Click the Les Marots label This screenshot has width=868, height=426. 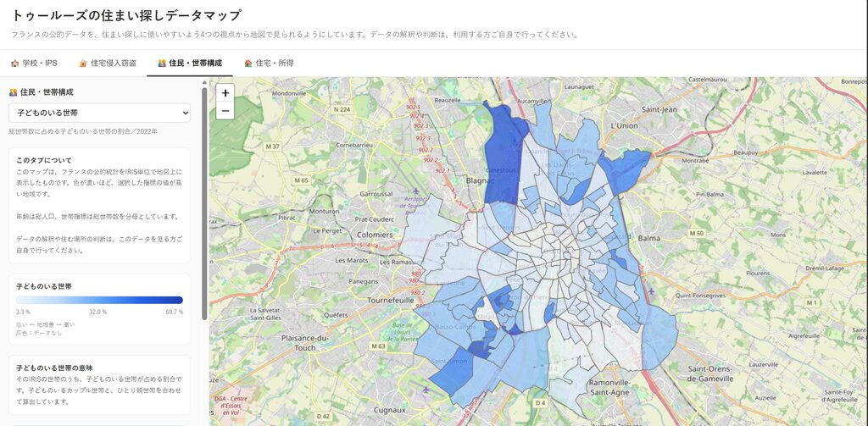click(x=352, y=261)
